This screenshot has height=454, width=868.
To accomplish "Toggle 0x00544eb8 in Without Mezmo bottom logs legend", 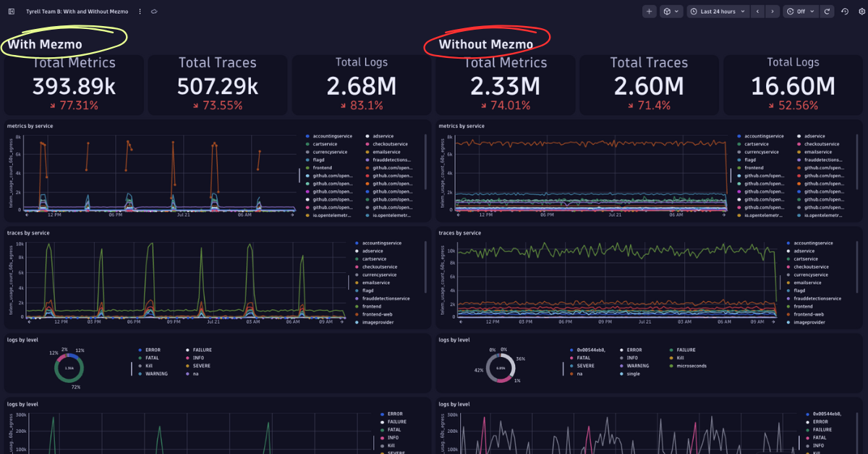I will point(827,414).
